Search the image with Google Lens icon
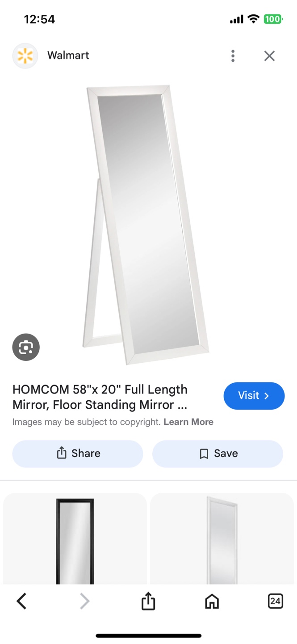This screenshot has width=297, height=644. (26, 347)
